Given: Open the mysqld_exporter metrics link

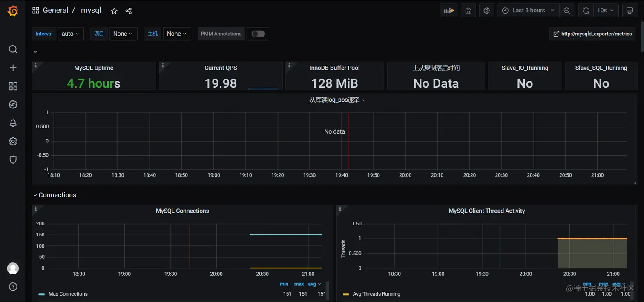Looking at the screenshot, I should [592, 34].
